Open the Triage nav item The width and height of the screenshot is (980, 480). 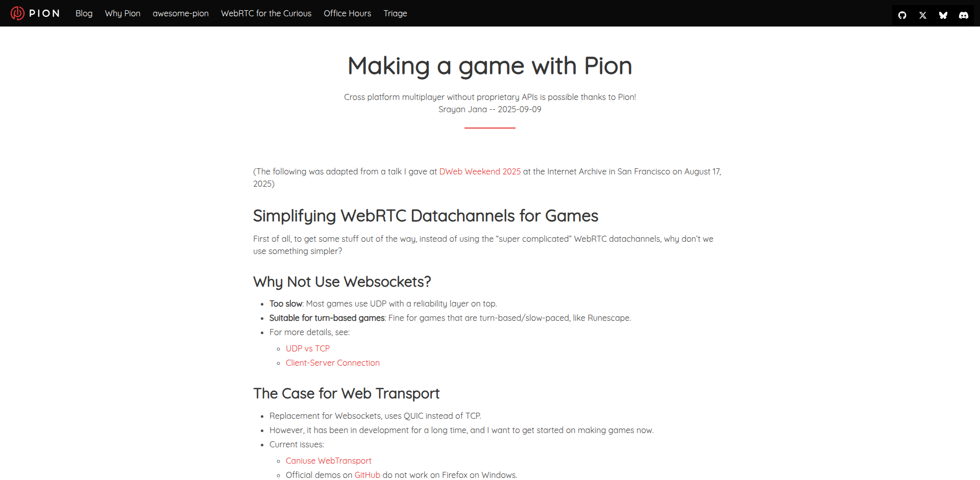(x=395, y=13)
